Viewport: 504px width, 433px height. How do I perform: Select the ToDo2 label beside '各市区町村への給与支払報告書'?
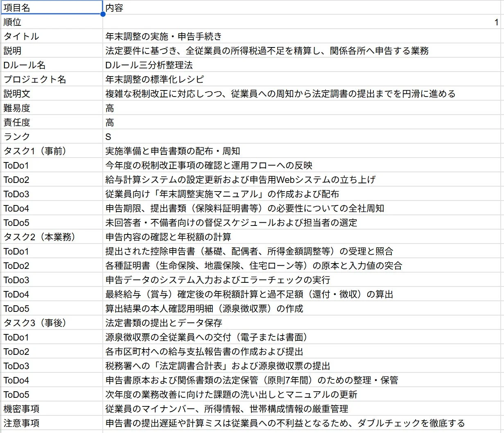coord(51,351)
